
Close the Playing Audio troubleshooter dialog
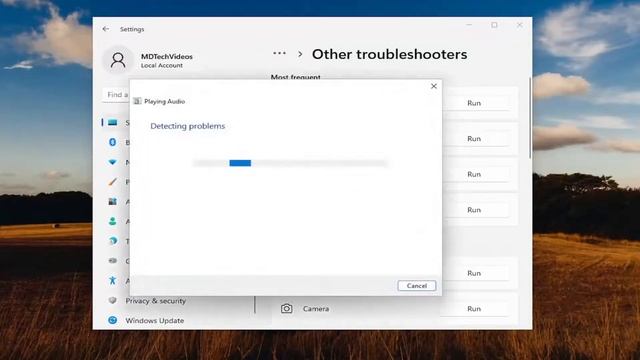pos(434,86)
